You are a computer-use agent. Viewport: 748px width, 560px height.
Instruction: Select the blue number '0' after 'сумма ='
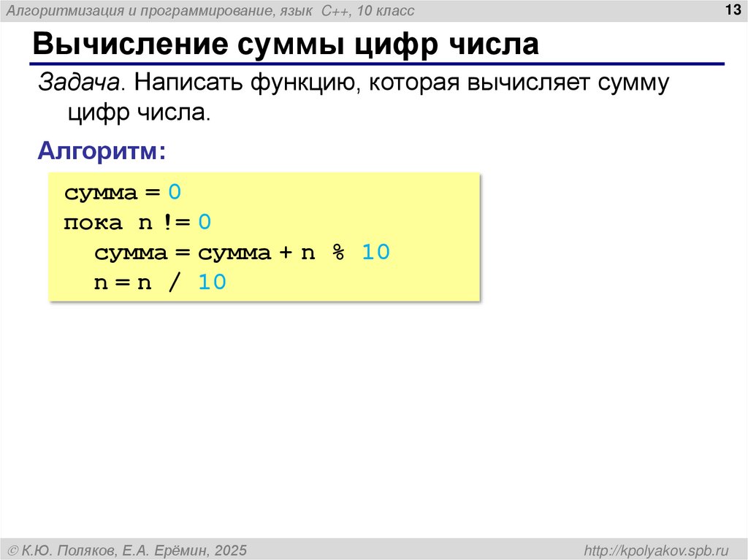(175, 192)
